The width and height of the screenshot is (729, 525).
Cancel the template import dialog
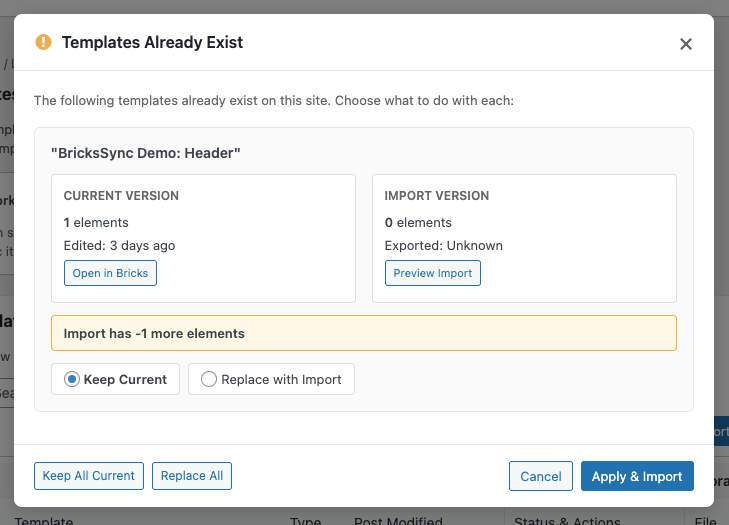click(x=540, y=476)
